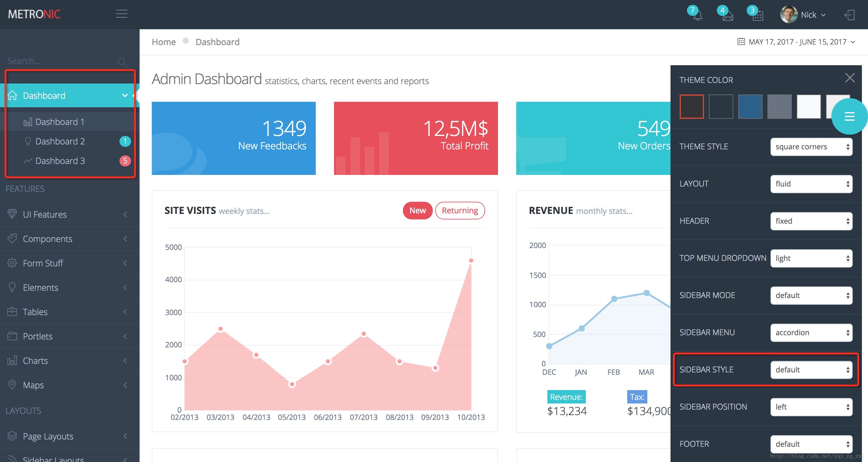Screen dimensions: 868x462
Task: Expand the date range picker
Action: click(x=797, y=42)
